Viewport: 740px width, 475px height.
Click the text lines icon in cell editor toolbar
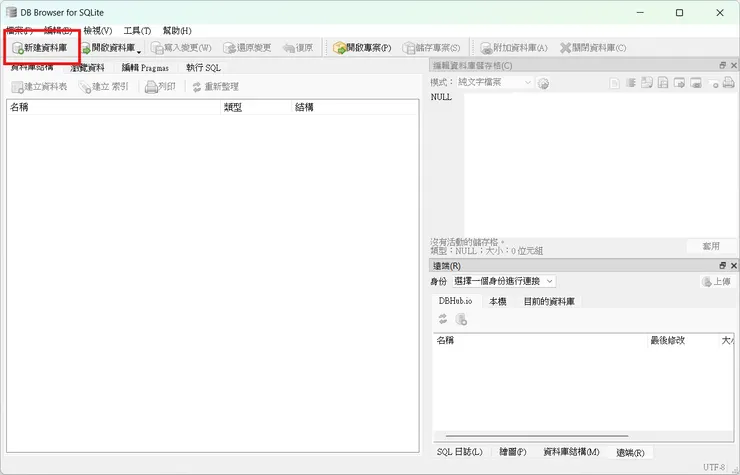631,83
